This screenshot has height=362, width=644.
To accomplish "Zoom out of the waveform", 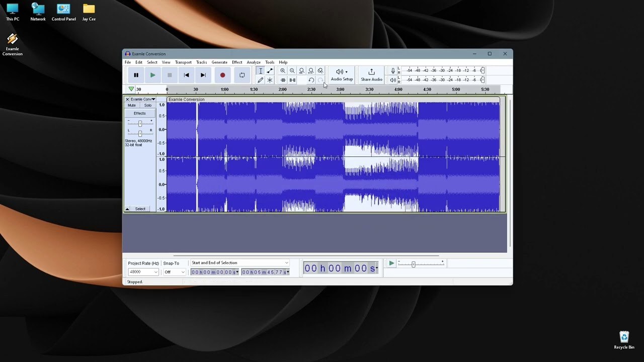I will [292, 71].
